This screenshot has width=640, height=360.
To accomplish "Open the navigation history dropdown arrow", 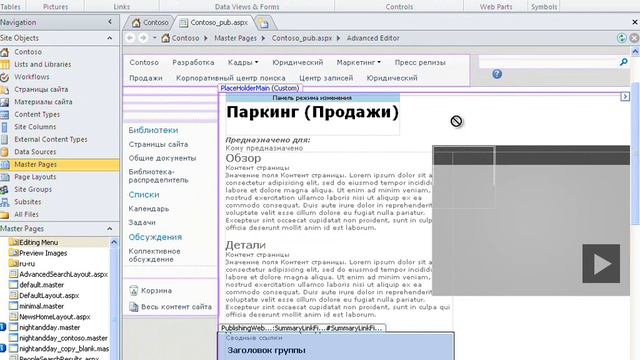I will 155,38.
